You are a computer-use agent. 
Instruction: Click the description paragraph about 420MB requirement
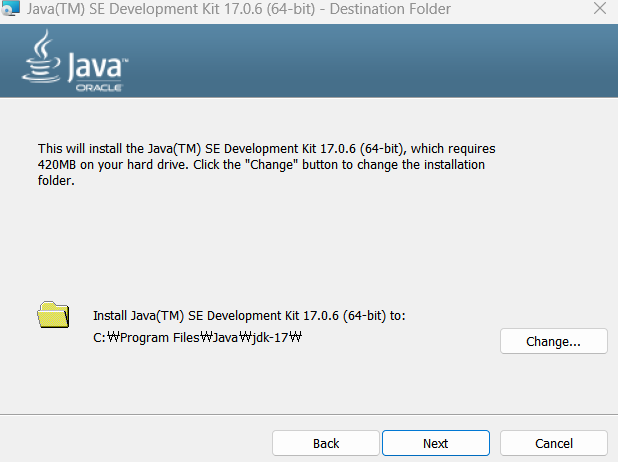266,164
